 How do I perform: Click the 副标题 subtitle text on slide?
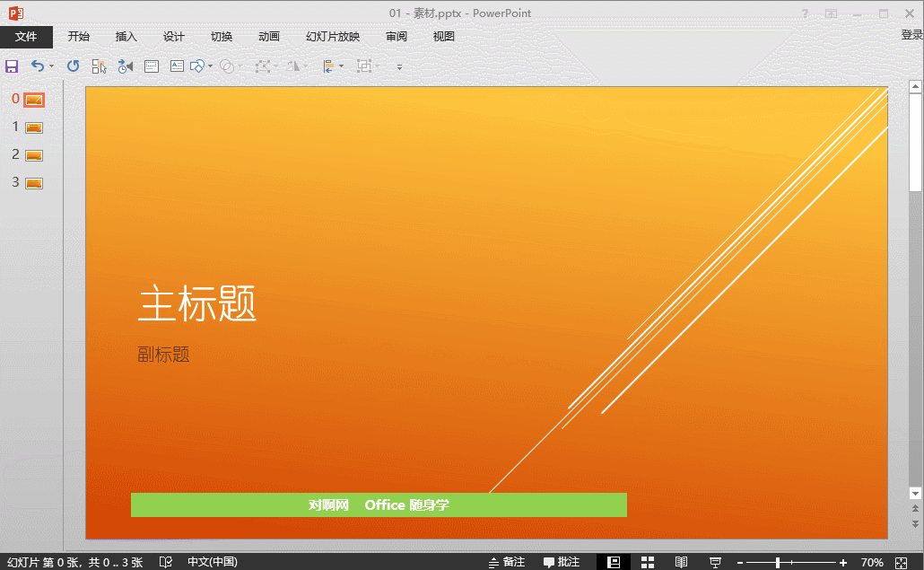pos(163,355)
